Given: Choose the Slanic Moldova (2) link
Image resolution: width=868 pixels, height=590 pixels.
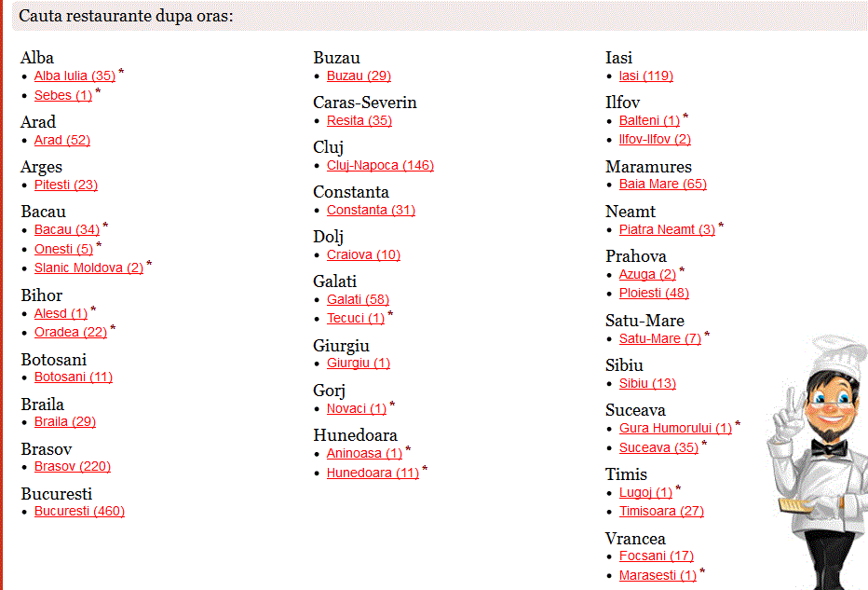Looking at the screenshot, I should click(88, 268).
